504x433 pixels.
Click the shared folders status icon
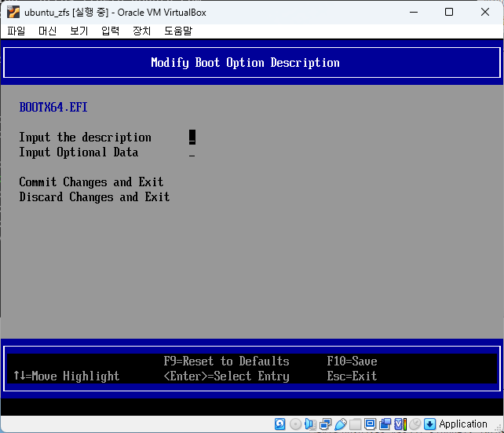tap(355, 424)
